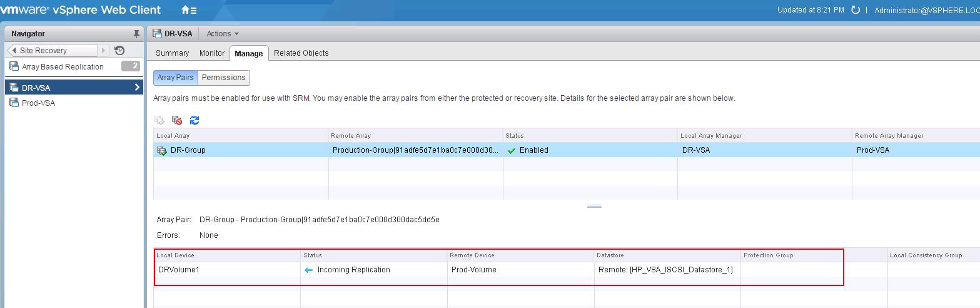Viewport: 980px width, 308px height.
Task: Click the Updated at 8:21 PM text
Action: [811, 10]
